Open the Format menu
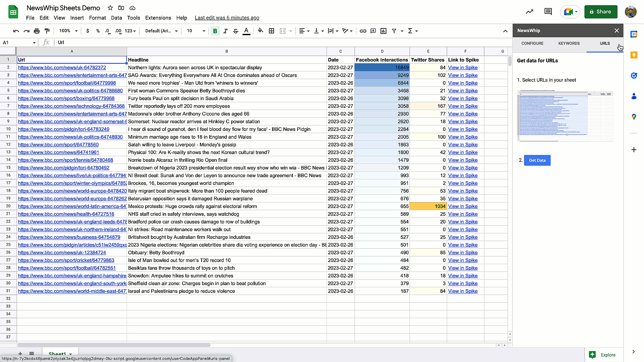The width and height of the screenshot is (644, 362). (97, 18)
